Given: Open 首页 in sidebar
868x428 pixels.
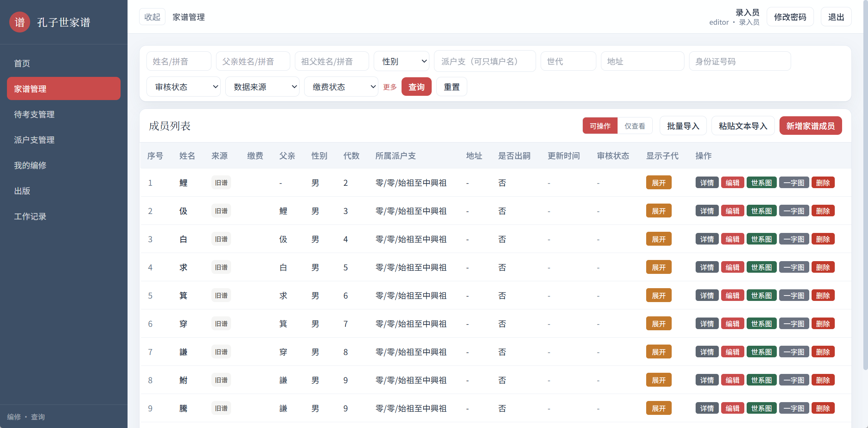Looking at the screenshot, I should (x=64, y=63).
